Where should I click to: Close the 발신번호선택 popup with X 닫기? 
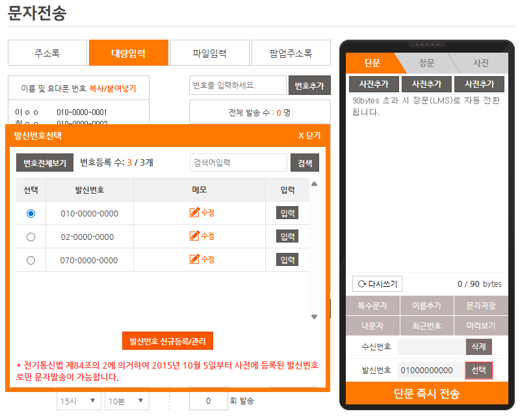click(309, 136)
